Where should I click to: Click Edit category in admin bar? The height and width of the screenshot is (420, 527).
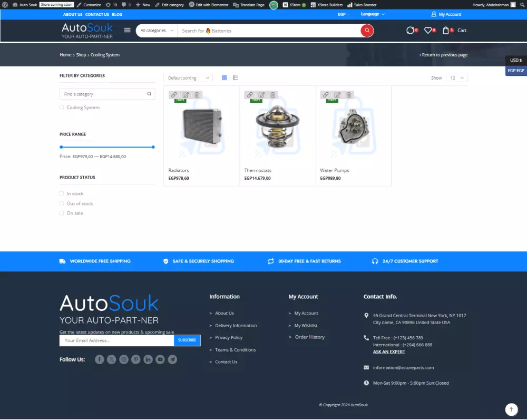[169, 5]
